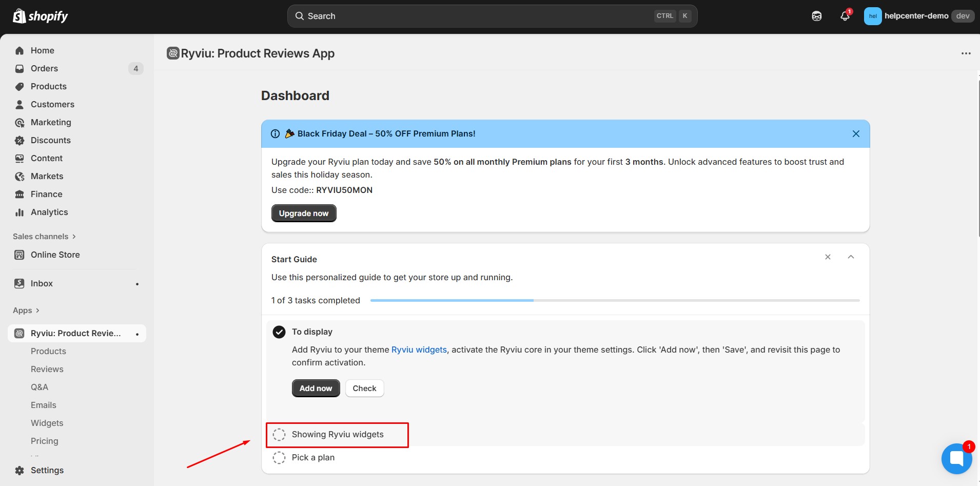
Task: Open Analytics from the sidebar
Action: (x=49, y=212)
